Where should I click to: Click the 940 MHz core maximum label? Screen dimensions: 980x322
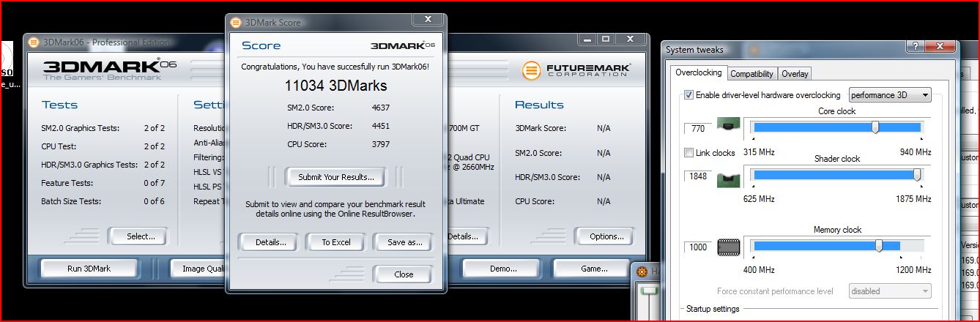(x=914, y=152)
